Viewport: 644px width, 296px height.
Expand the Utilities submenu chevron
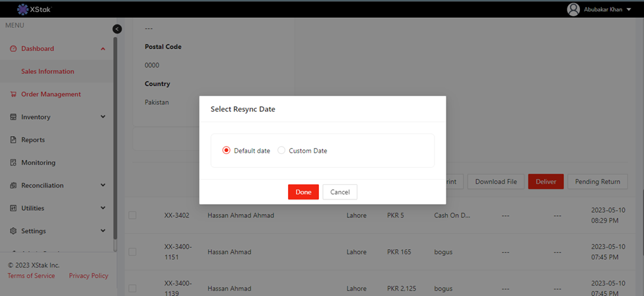[102, 208]
